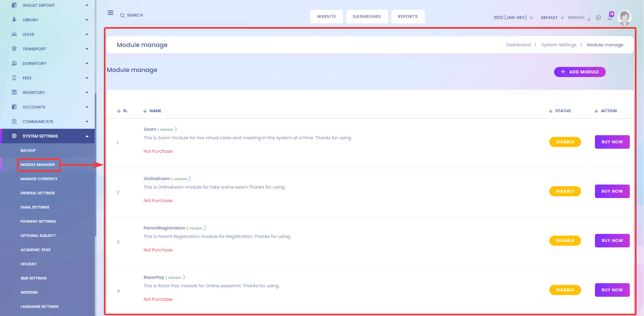The width and height of the screenshot is (644, 316).
Task: Sort by Name column arrow
Action: point(145,111)
